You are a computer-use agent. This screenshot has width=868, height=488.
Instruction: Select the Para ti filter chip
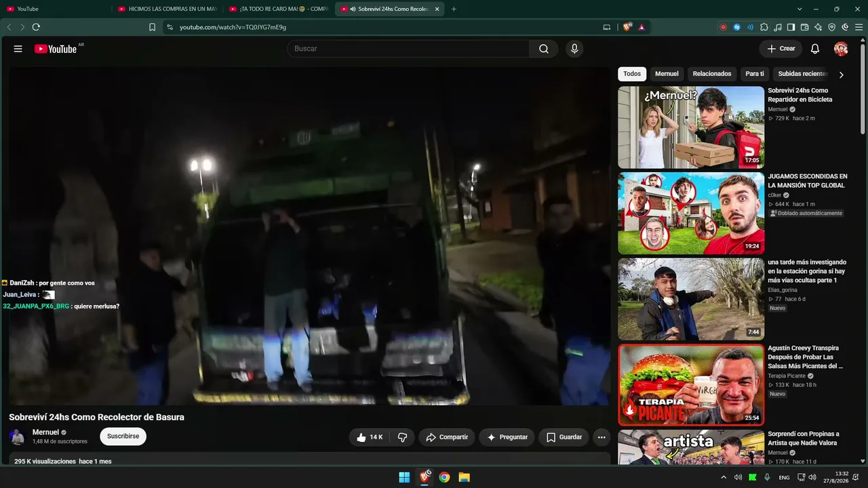pos(755,74)
